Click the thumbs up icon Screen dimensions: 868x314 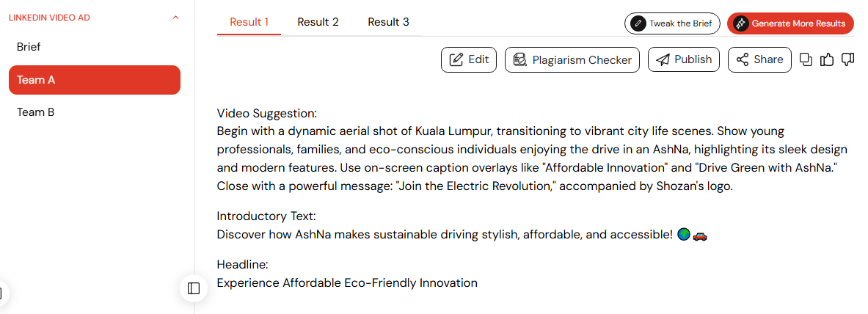(x=826, y=60)
